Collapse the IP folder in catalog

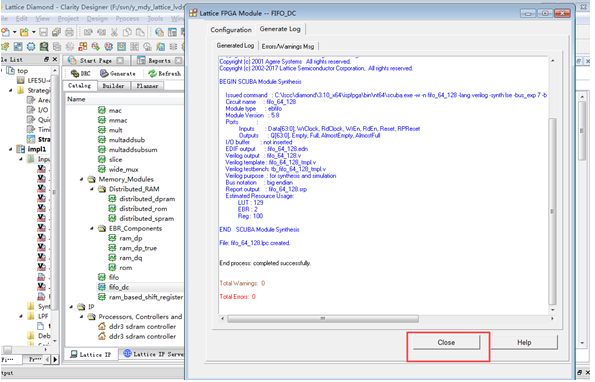coord(71,307)
